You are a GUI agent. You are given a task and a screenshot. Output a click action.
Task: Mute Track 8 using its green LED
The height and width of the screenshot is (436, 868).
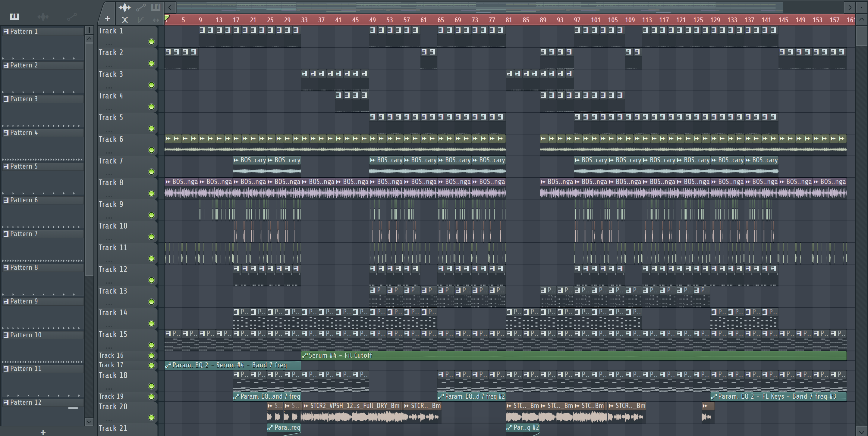151,194
